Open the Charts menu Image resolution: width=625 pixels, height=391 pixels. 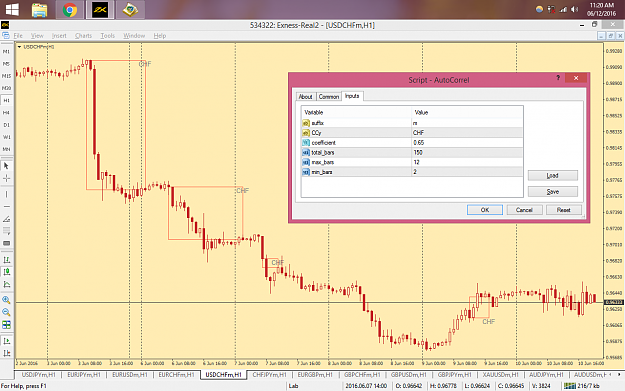tap(83, 35)
